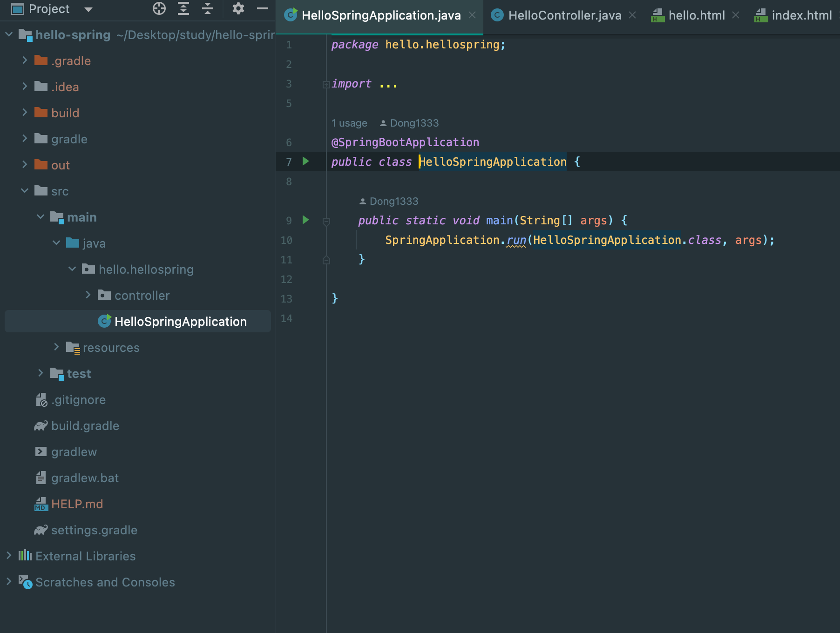Close the hello.html tab
Image resolution: width=840 pixels, height=633 pixels.
(736, 15)
